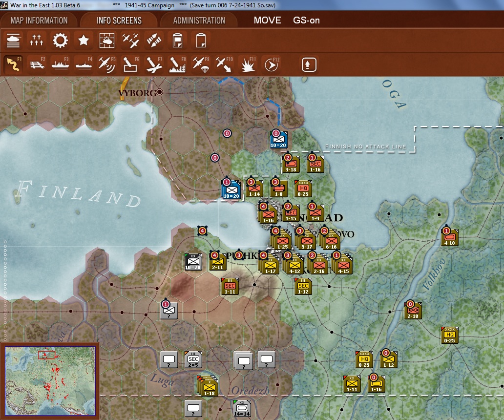Image resolution: width=504 pixels, height=420 pixels.
Task: Click the fort level 4 marker on coast
Action: [202, 231]
